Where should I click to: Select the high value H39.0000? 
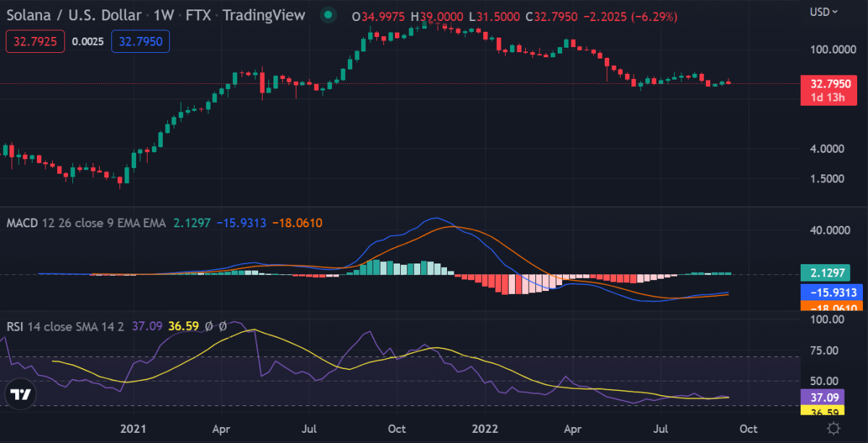click(438, 15)
